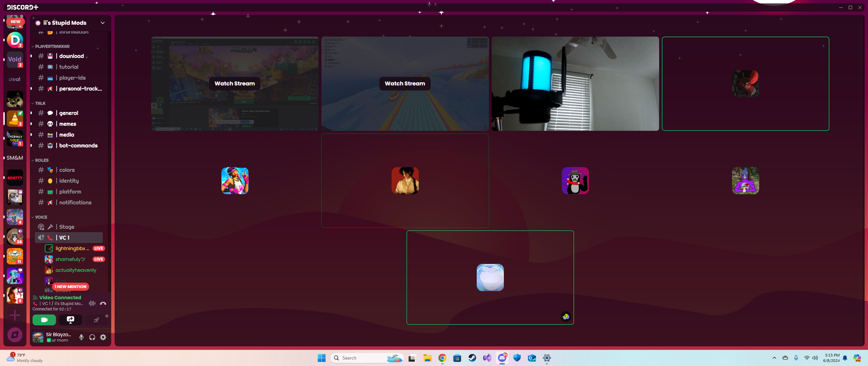Screen dimensions: 868x366
Task: Click the share your screen button
Action: (x=70, y=320)
